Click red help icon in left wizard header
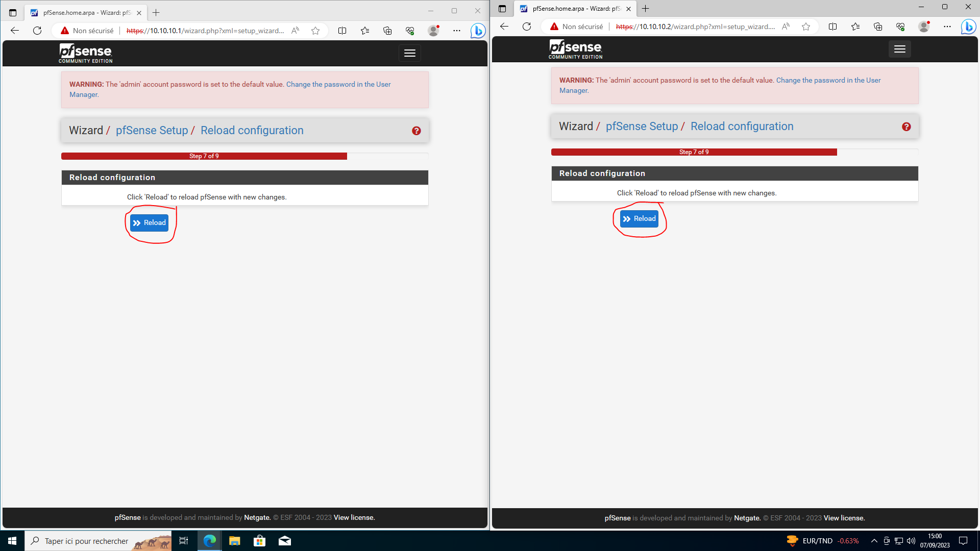Viewport: 980px width, 551px height. [x=416, y=131]
